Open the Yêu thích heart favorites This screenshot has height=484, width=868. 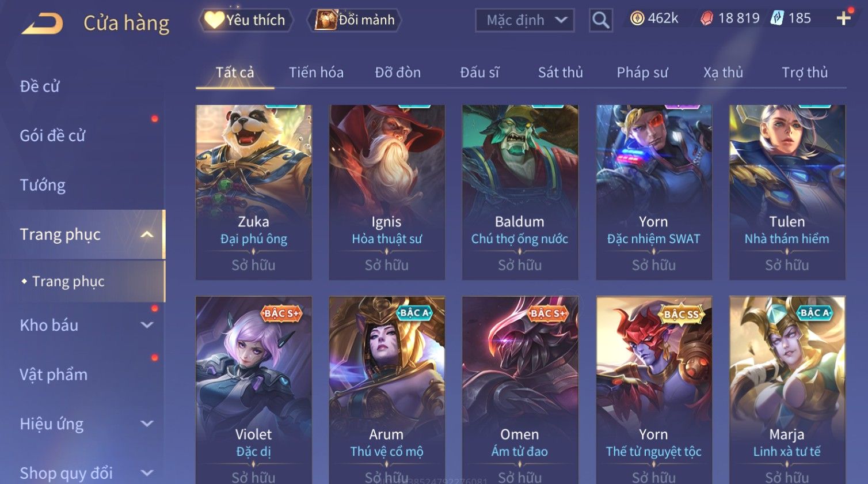[x=246, y=20]
